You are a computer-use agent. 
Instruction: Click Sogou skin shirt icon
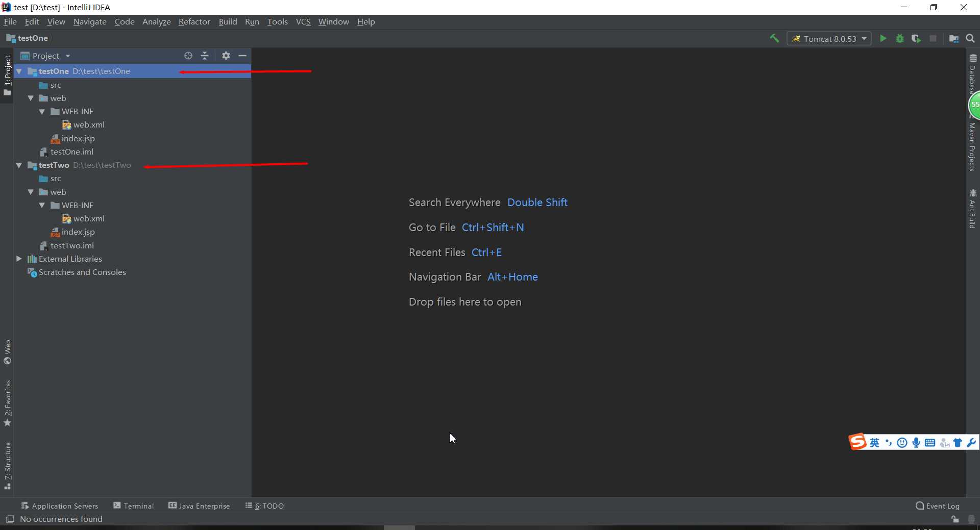pos(958,443)
